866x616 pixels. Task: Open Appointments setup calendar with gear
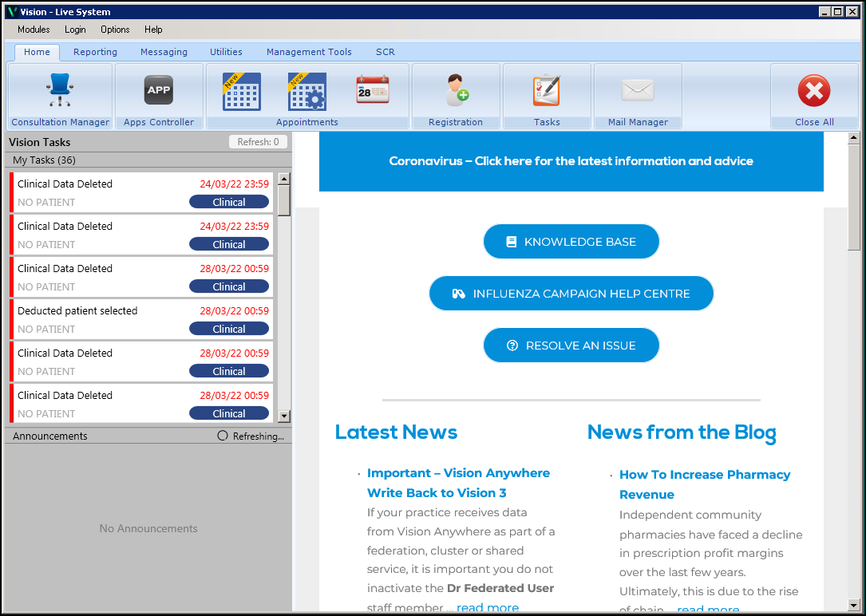[306, 91]
